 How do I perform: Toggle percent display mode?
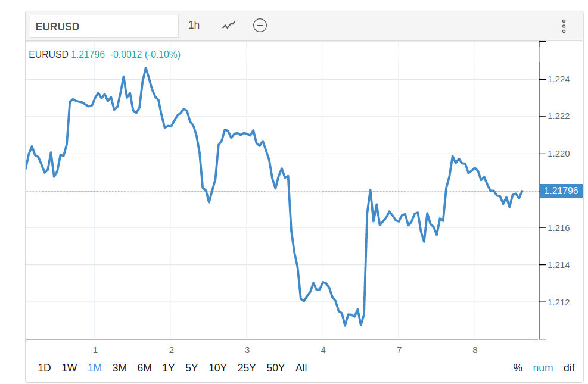[518, 368]
